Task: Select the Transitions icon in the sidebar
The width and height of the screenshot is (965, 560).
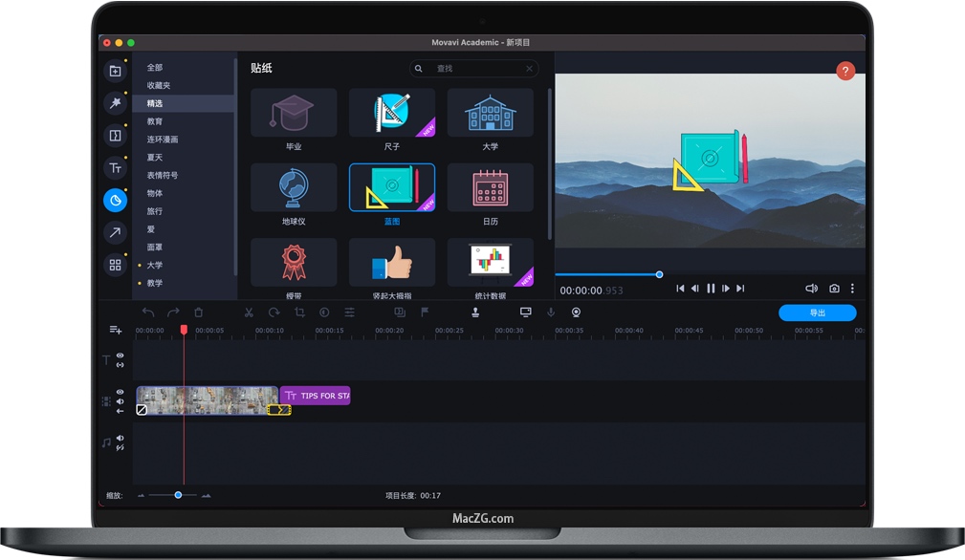Action: [x=115, y=135]
